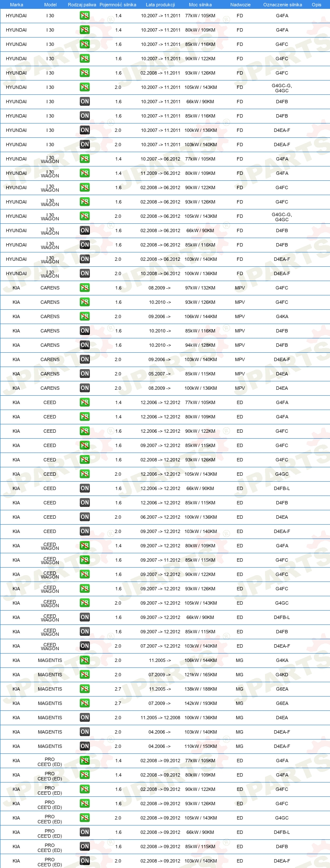The height and width of the screenshot is (868, 330).
Task: Click petrol icon for Kia Magentis 142kW/193KM
Action: (84, 703)
